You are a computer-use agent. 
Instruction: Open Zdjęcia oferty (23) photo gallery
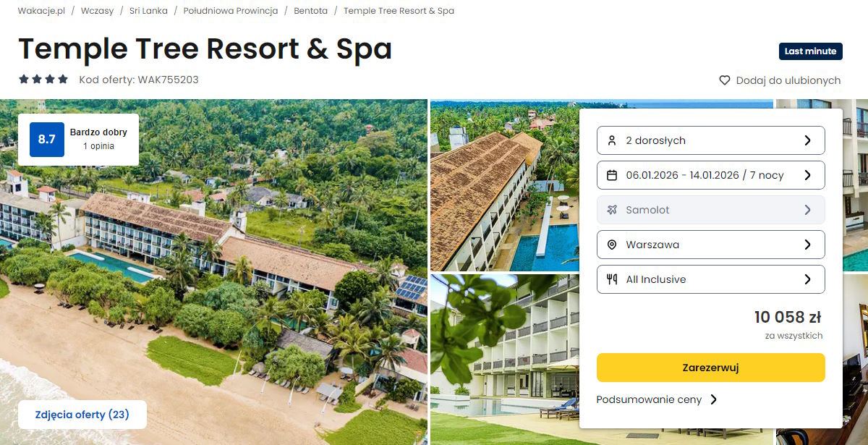82,415
